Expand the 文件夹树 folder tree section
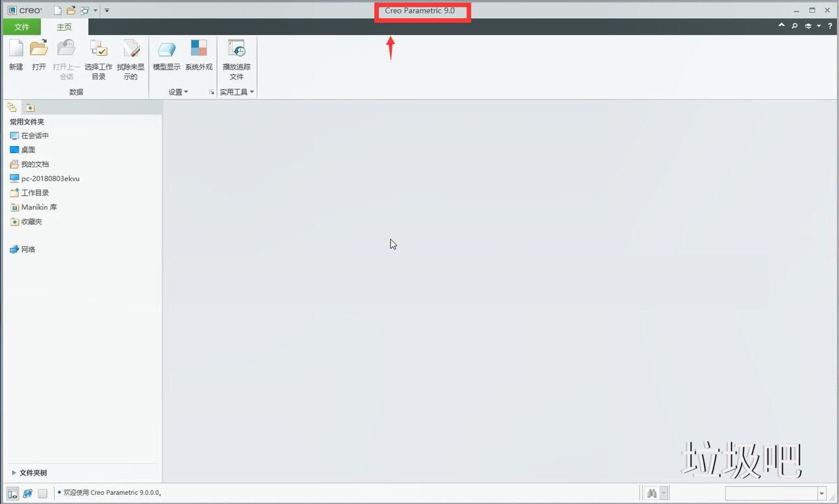Image resolution: width=839 pixels, height=504 pixels. [x=29, y=473]
